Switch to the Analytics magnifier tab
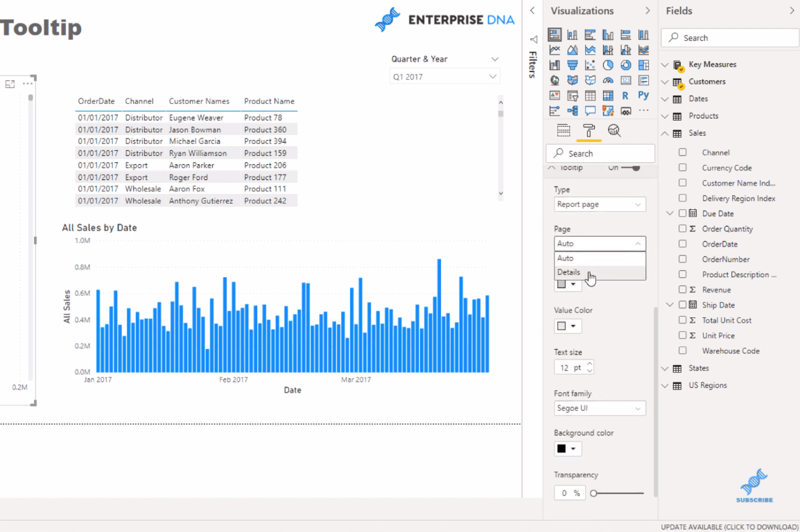Viewport: 800px width, 532px height. (x=614, y=131)
